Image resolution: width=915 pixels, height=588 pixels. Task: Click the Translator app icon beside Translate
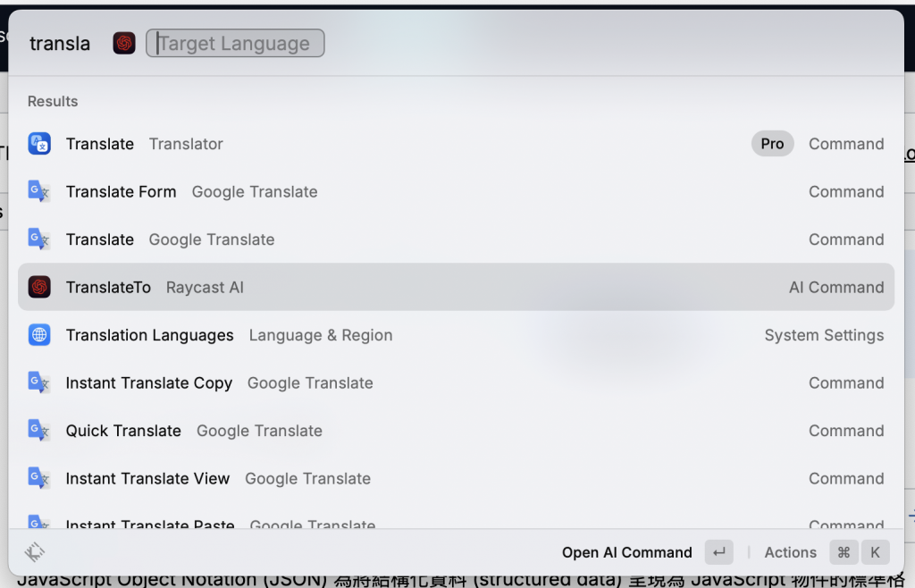tap(39, 144)
